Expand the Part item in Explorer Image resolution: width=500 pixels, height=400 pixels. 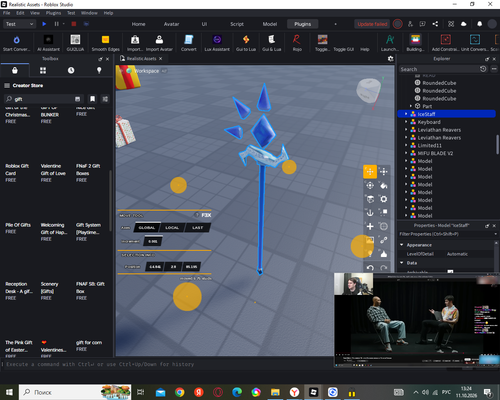(x=411, y=106)
